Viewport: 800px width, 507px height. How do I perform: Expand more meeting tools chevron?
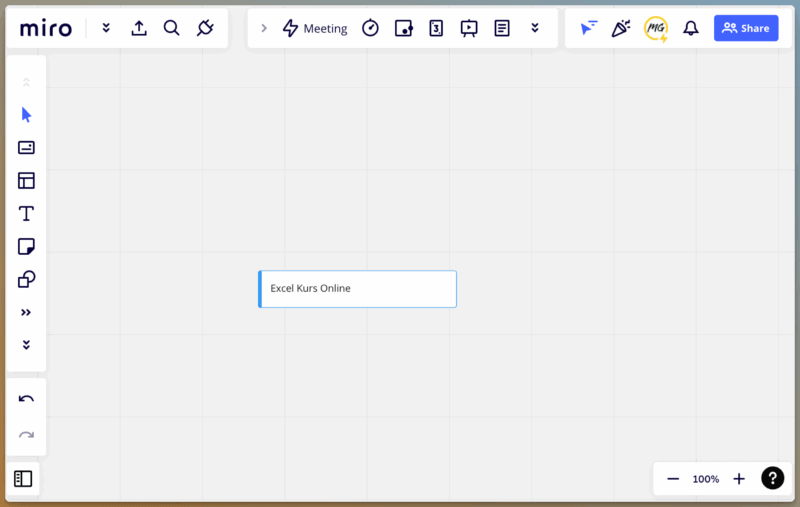pyautogui.click(x=535, y=28)
